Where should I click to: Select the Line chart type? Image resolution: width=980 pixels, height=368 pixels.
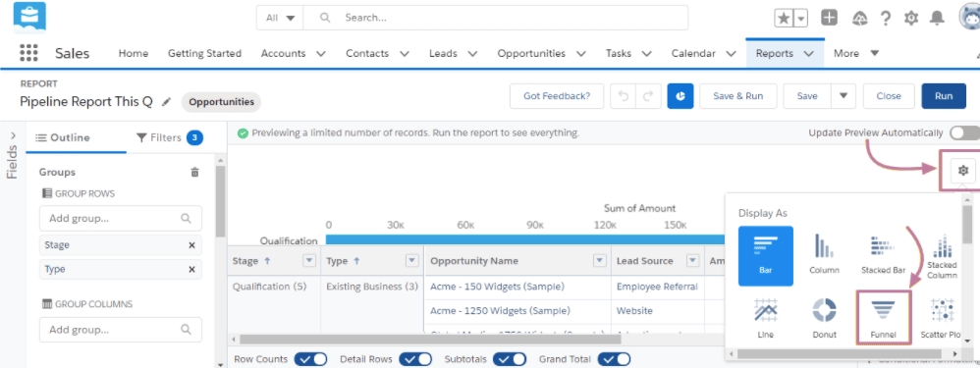pos(766,319)
